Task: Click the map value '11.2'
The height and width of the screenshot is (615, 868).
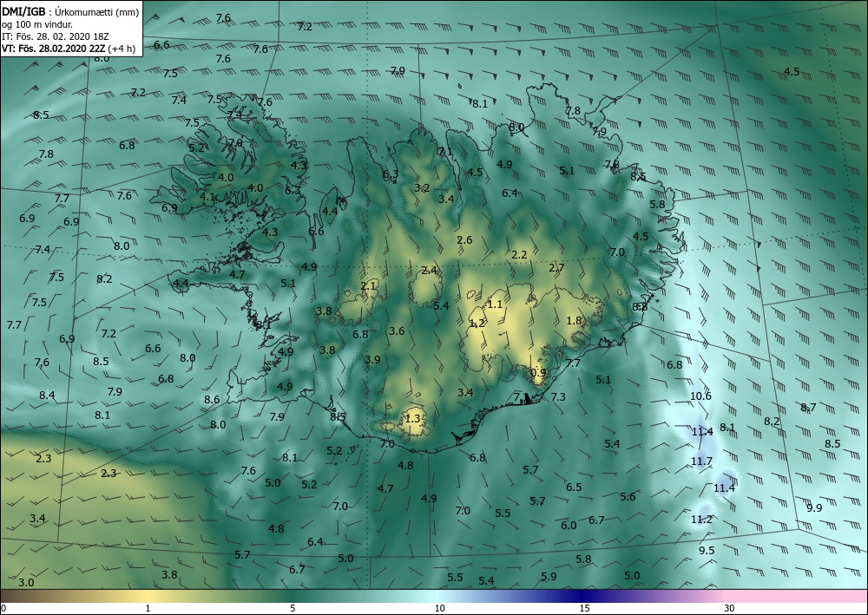Action: [x=701, y=520]
